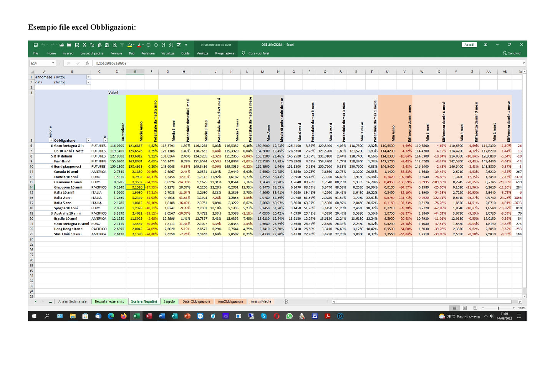The width and height of the screenshot is (555, 392).
Task: Open the data filter dropdown
Action: tap(88, 82)
